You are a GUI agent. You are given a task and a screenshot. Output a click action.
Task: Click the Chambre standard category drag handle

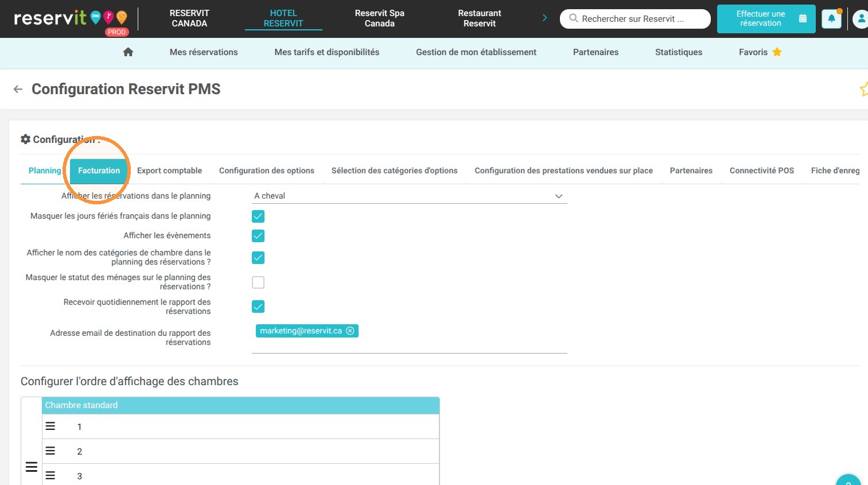click(32, 467)
